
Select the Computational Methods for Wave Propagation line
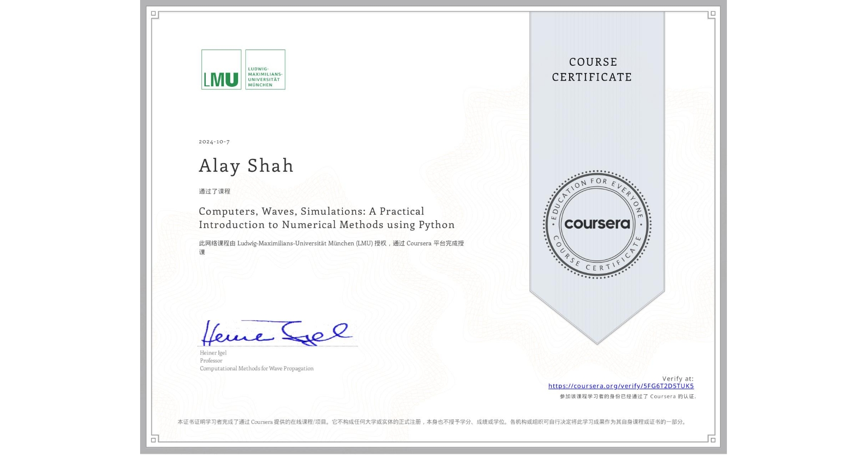pos(256,368)
